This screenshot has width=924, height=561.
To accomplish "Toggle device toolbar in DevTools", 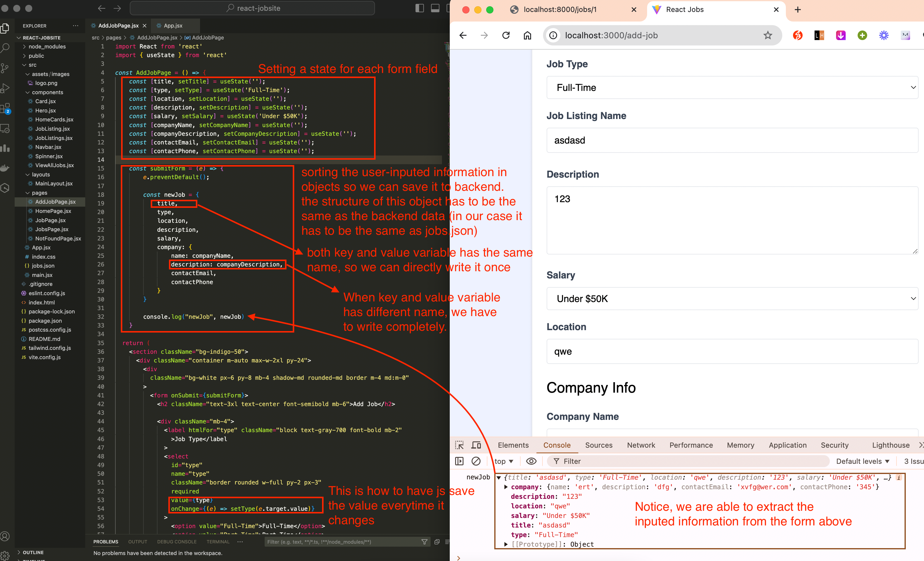I will pyautogui.click(x=476, y=445).
